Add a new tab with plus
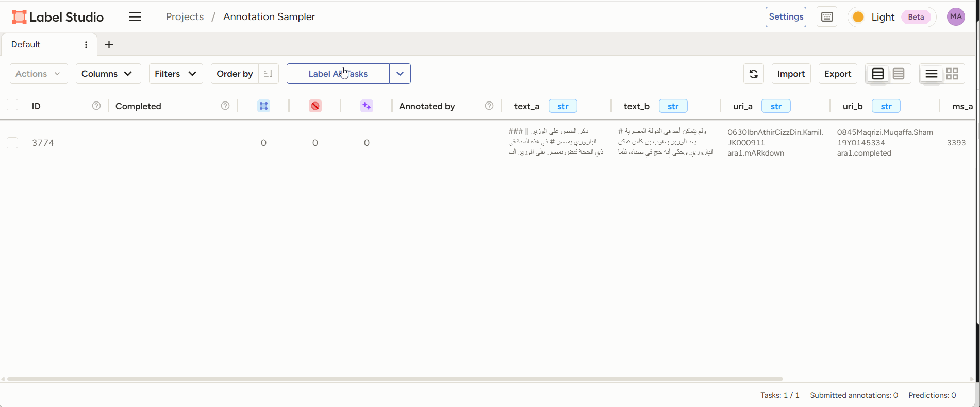Viewport: 980px width, 407px height. click(x=109, y=45)
